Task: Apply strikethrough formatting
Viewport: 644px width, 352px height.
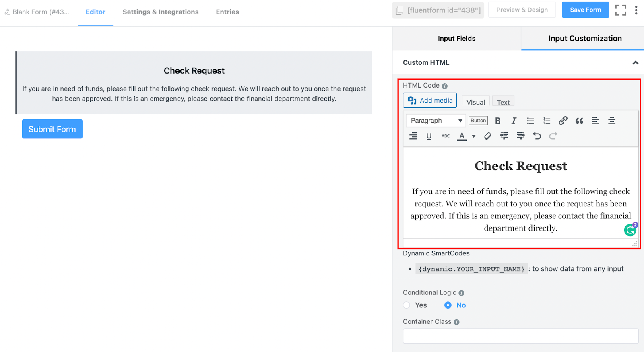Action: [446, 136]
